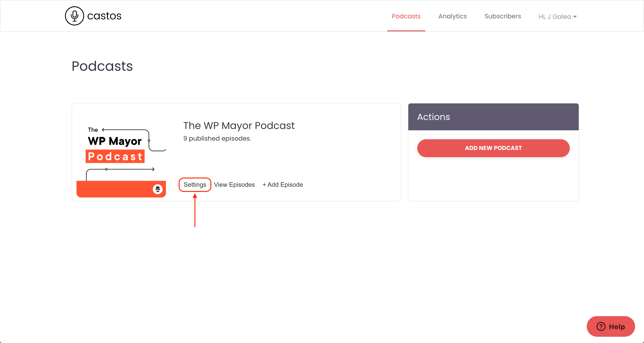Open Settings for The WP Mayor Podcast
Screen dimensions: 644x343
pyautogui.click(x=195, y=184)
